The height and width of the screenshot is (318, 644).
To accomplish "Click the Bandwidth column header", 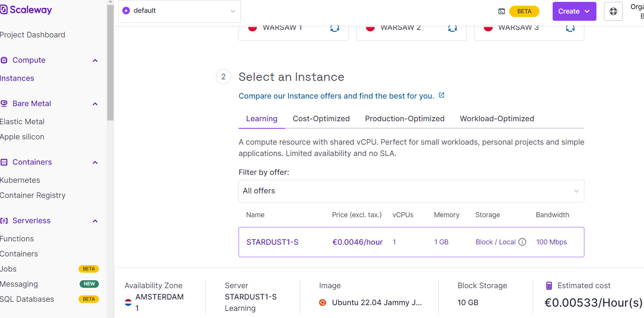I will pyautogui.click(x=552, y=215).
